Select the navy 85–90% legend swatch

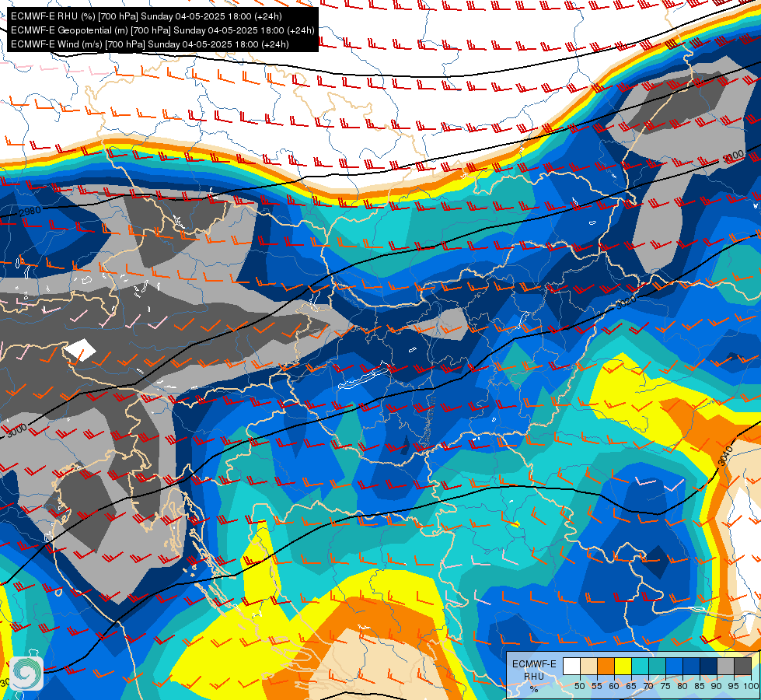point(708,666)
